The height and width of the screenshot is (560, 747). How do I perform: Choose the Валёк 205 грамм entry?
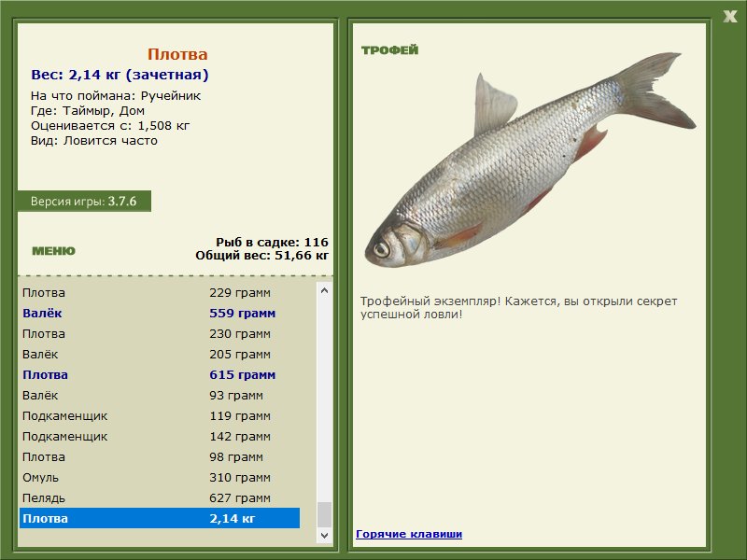click(160, 355)
